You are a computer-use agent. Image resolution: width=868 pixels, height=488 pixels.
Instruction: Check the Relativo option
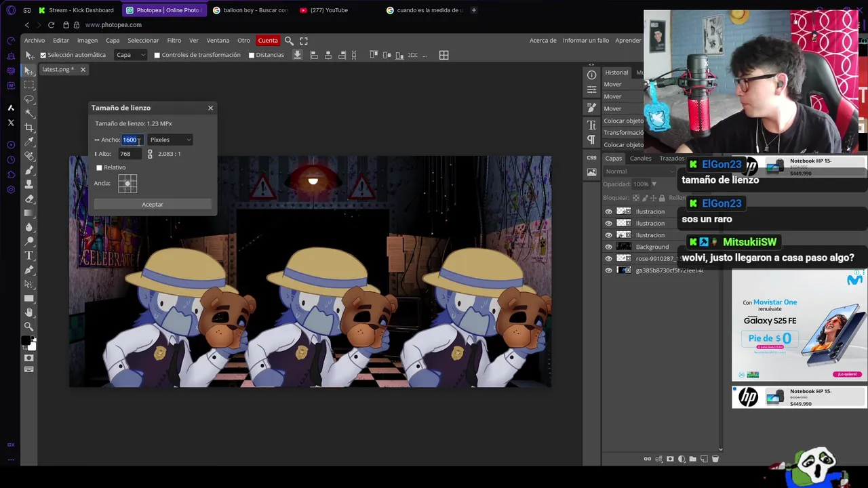[x=99, y=167]
